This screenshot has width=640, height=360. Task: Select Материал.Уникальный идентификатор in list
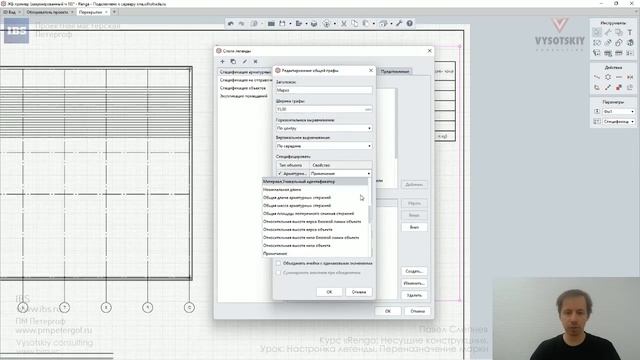point(315,182)
